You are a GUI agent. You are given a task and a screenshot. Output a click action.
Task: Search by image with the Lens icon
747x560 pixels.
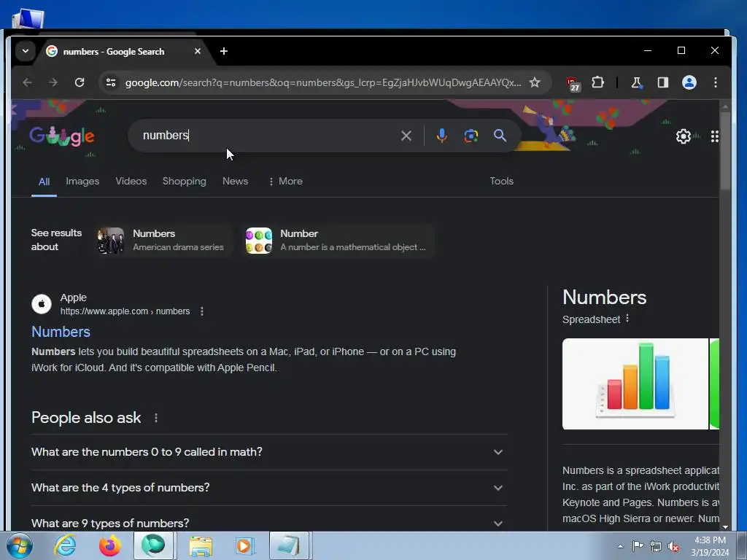pos(471,136)
